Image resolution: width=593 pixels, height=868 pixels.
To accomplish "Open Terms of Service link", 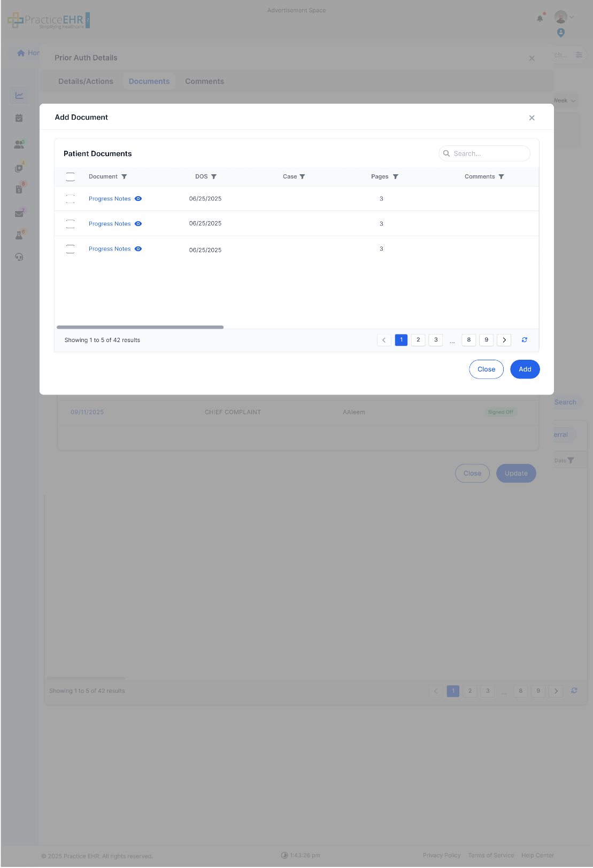I will click(x=491, y=855).
